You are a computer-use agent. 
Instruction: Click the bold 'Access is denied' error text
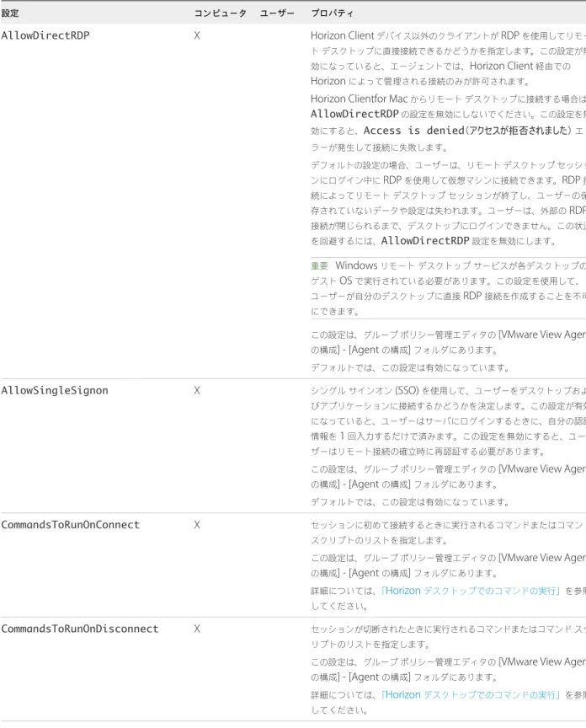[x=413, y=131]
